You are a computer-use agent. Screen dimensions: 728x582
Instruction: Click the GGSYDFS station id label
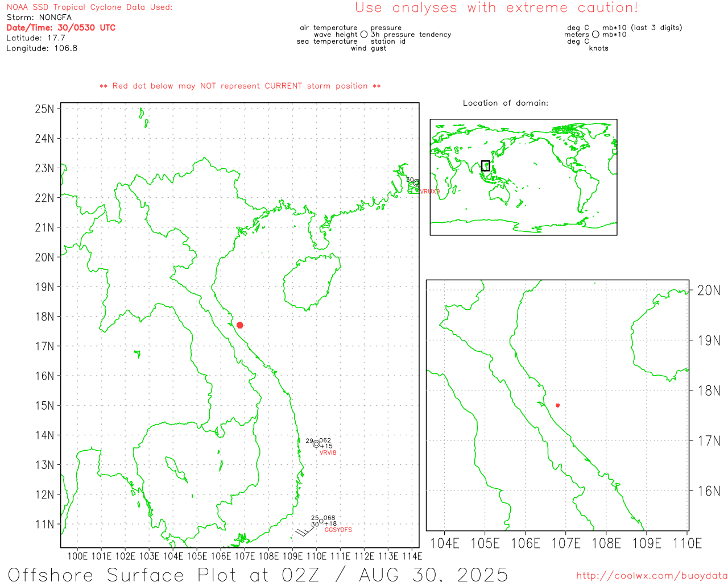tap(338, 530)
